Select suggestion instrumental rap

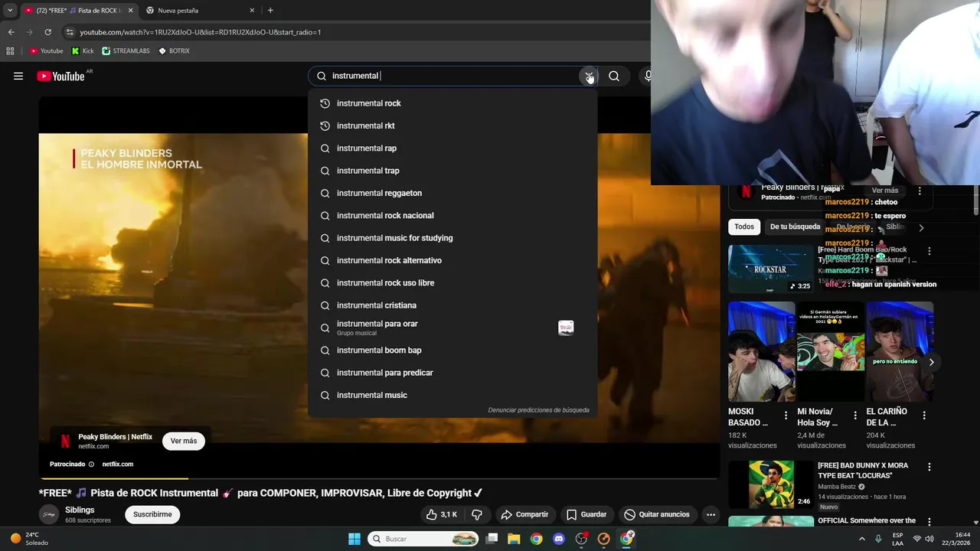452,148
